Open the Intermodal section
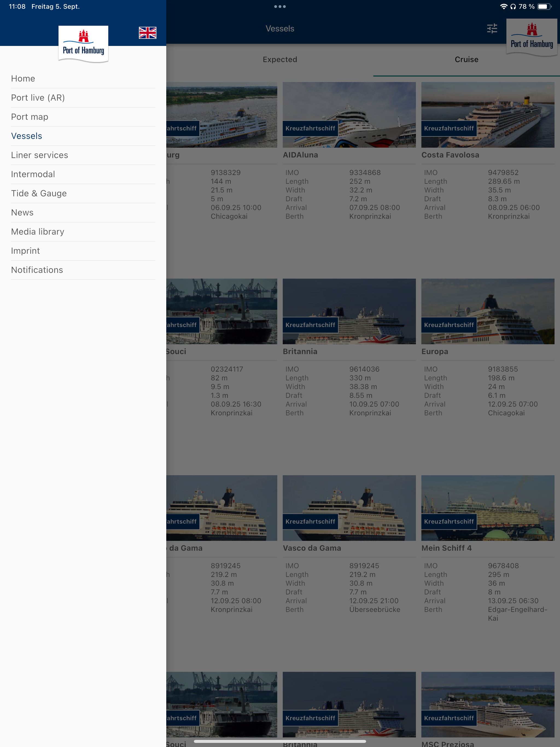Image resolution: width=560 pixels, height=747 pixels. [x=83, y=174]
